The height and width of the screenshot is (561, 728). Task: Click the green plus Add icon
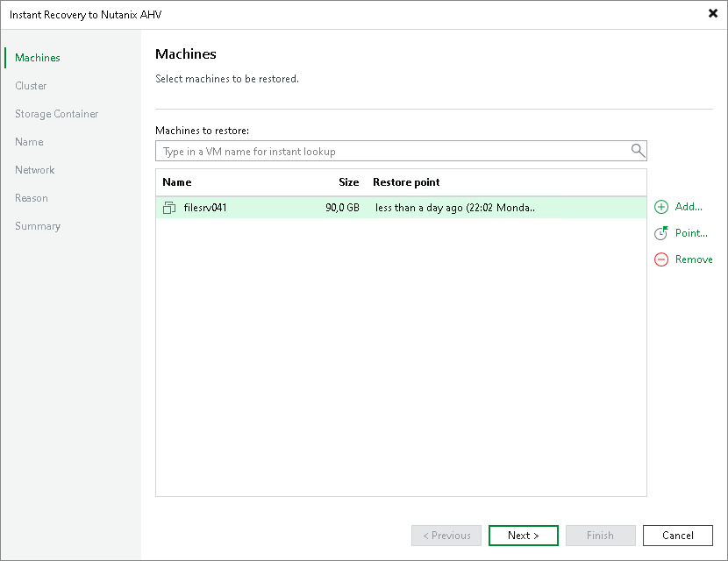(661, 207)
